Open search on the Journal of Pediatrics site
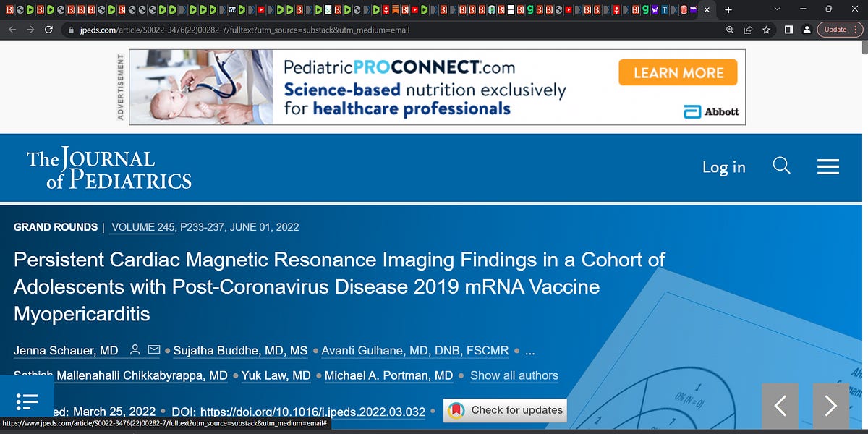The height and width of the screenshot is (434, 868). point(781,166)
